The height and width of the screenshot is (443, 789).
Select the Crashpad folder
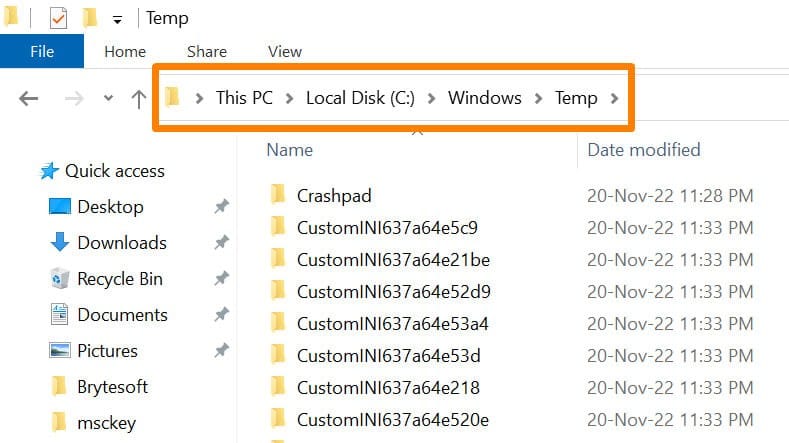pos(334,195)
